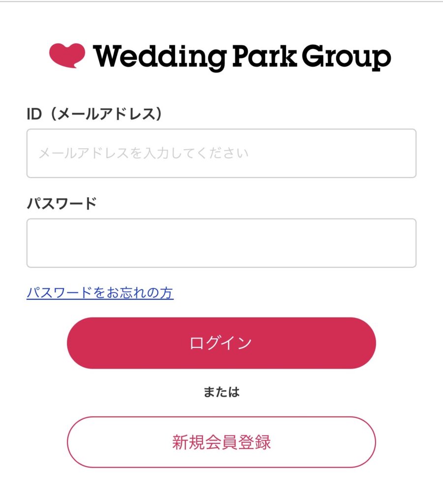This screenshot has height=504, width=443.
Task: Click the パスワード field label
Action: (61, 203)
